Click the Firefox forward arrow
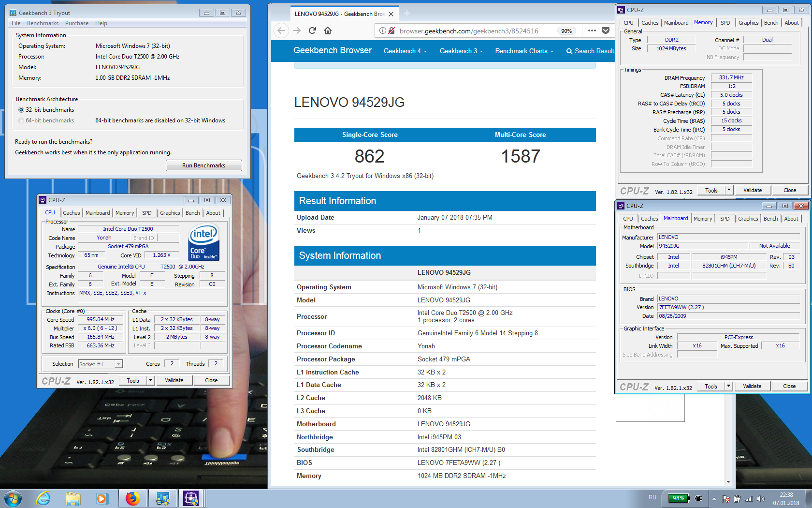 (x=297, y=30)
